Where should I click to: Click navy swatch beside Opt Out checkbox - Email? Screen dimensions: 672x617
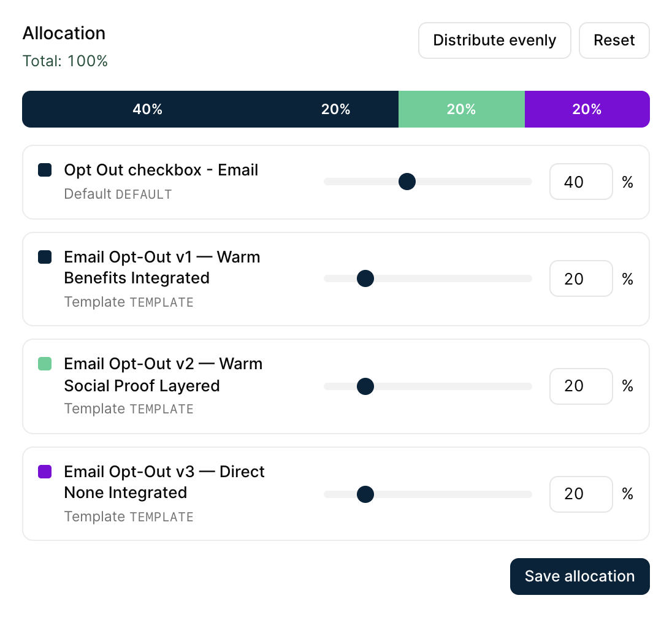(45, 170)
